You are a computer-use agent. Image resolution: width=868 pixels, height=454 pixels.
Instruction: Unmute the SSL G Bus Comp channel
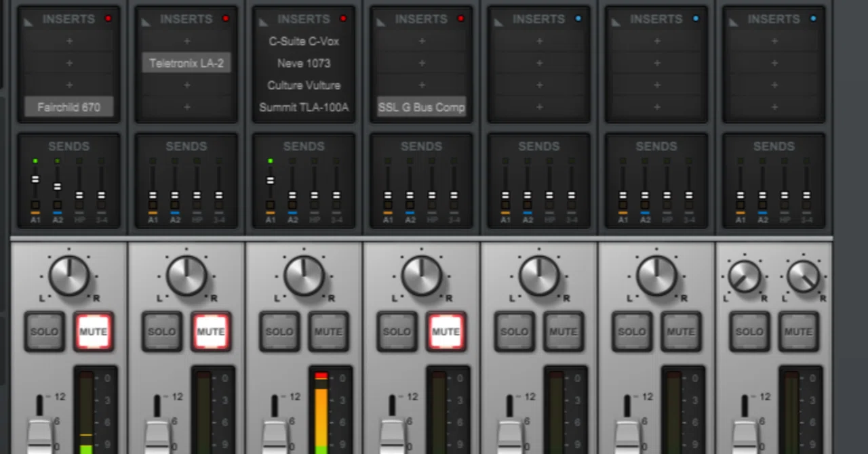446,331
